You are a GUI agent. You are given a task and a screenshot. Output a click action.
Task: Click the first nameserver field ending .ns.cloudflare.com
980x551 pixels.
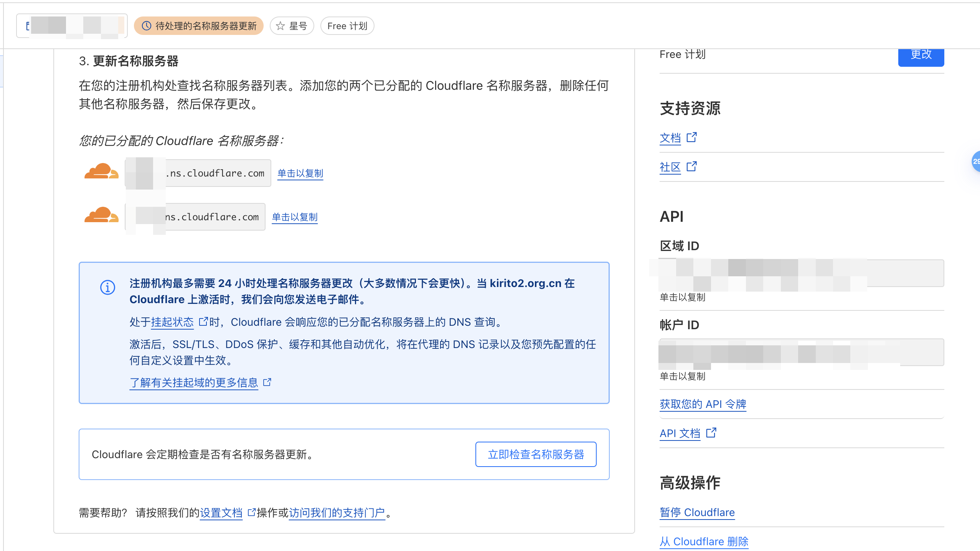click(198, 173)
